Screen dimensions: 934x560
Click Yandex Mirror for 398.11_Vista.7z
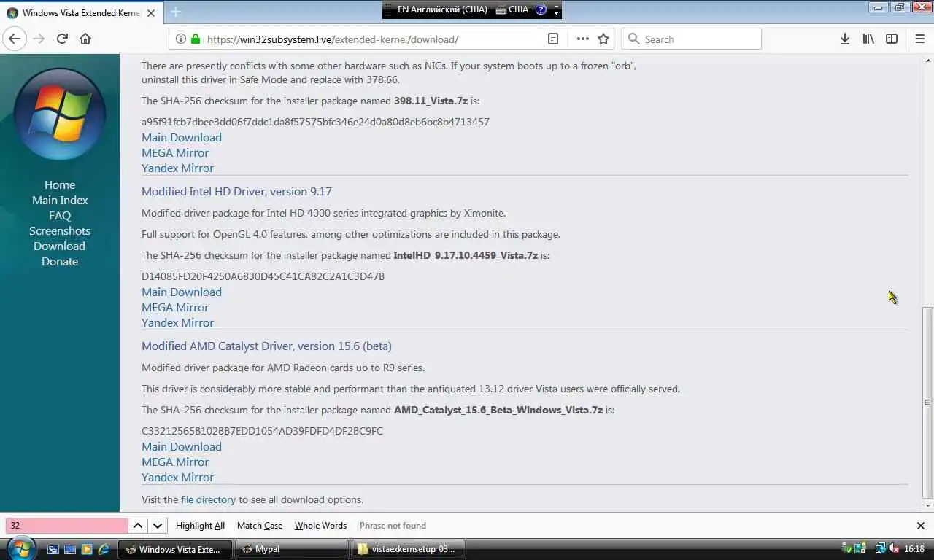177,168
